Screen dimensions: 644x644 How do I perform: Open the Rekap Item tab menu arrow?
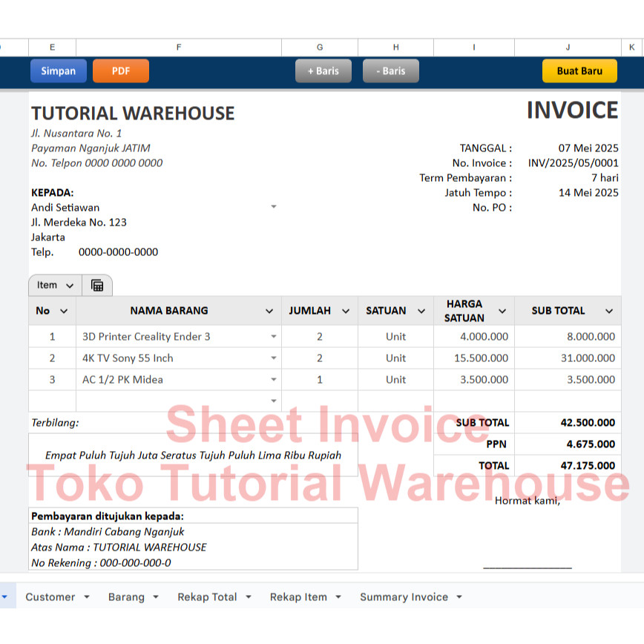click(338, 597)
